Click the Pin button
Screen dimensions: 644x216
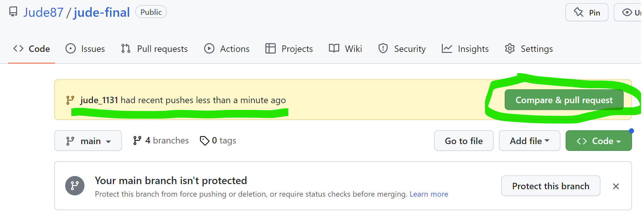tap(587, 13)
